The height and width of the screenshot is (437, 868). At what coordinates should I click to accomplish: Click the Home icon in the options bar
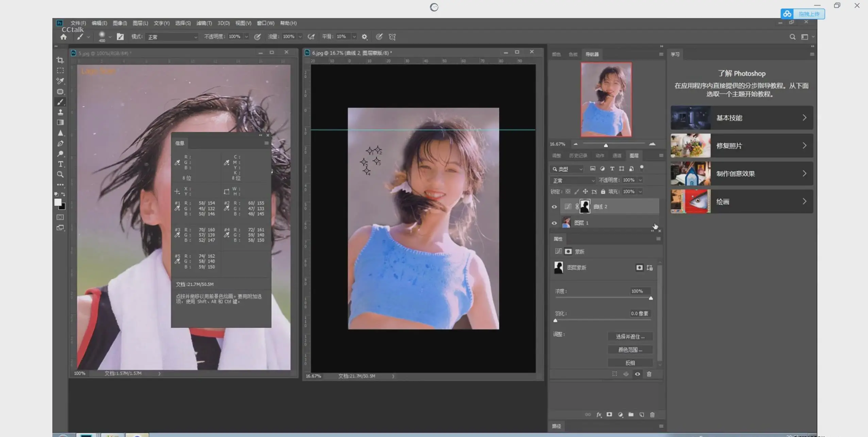click(63, 37)
